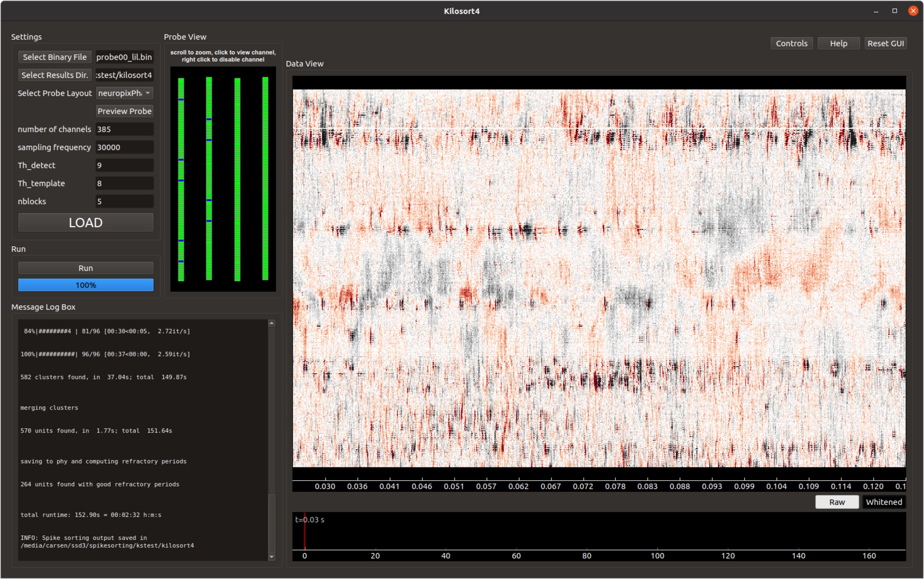
Task: Open the Controls window
Action: [x=791, y=43]
